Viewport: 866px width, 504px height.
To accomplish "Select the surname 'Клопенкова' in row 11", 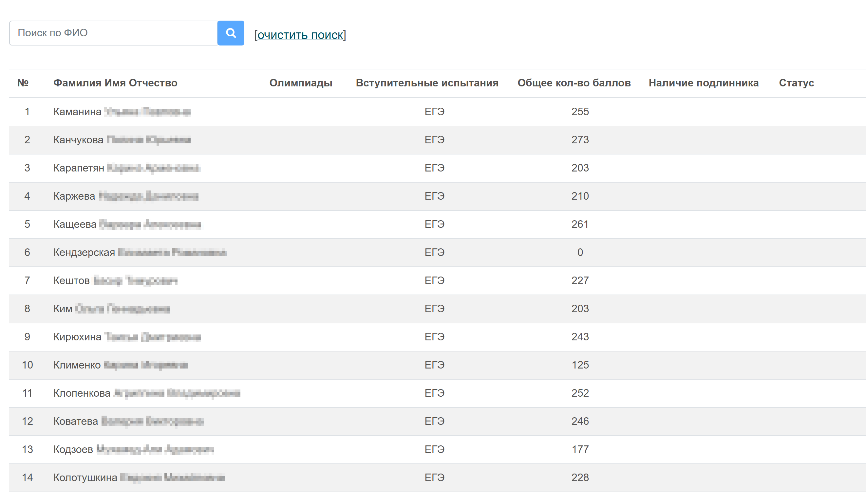I will pos(82,393).
